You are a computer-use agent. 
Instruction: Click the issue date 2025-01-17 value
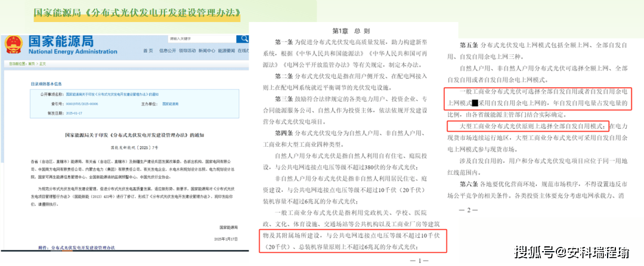74,114
